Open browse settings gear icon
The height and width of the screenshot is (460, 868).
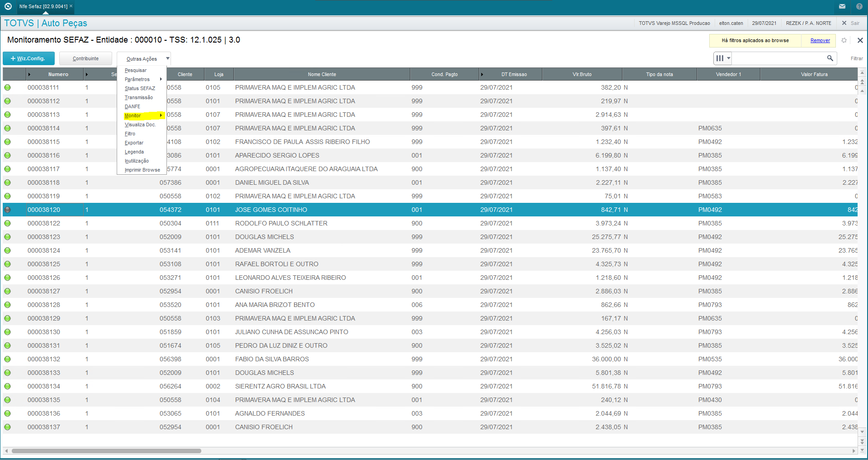tap(844, 40)
